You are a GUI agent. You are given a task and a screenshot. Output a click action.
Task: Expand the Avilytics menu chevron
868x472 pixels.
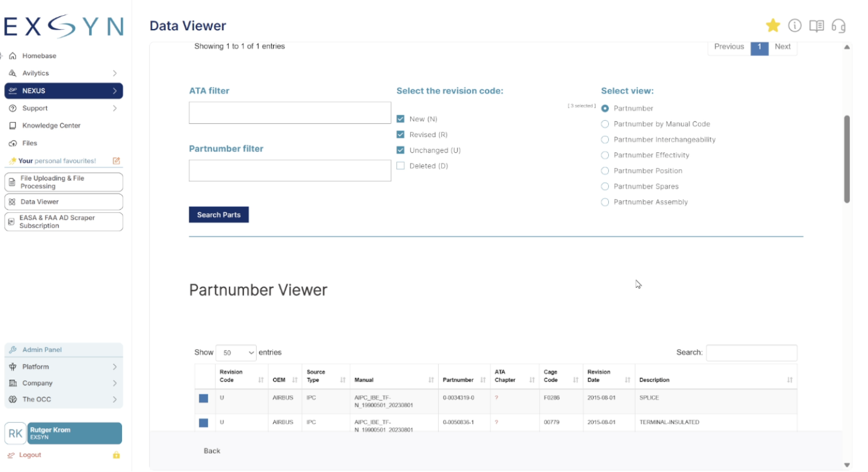[x=115, y=73]
